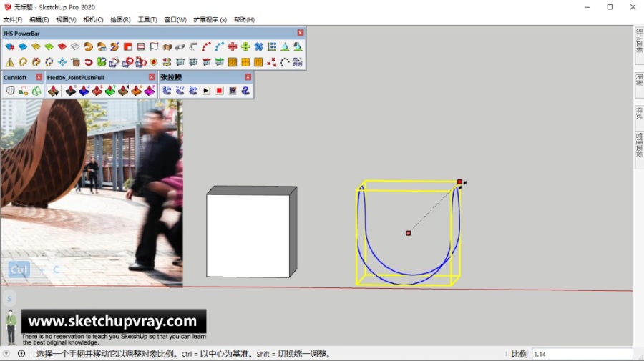Click the blue dotted curve icon
The width and height of the screenshot is (644, 361).
(x=220, y=46)
